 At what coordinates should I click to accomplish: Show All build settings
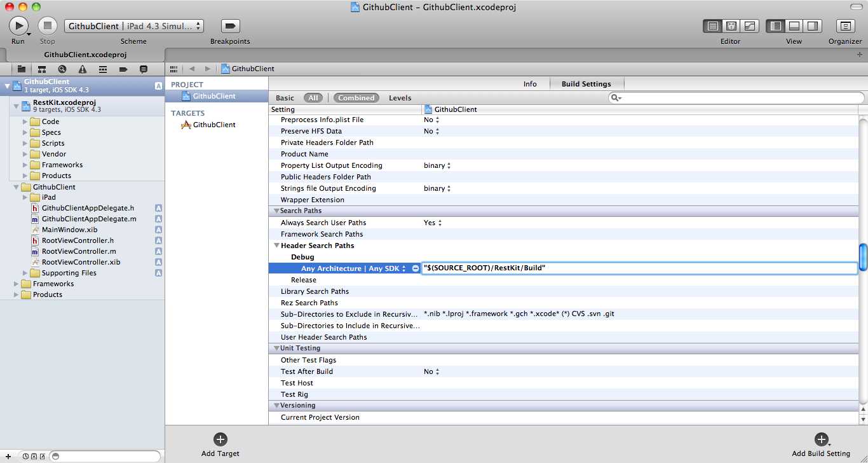(x=313, y=98)
